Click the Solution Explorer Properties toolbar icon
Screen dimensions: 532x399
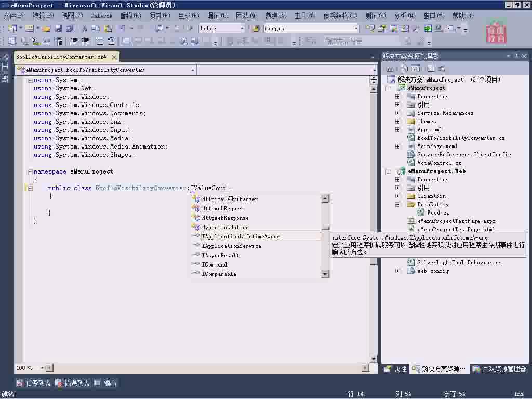390,69
